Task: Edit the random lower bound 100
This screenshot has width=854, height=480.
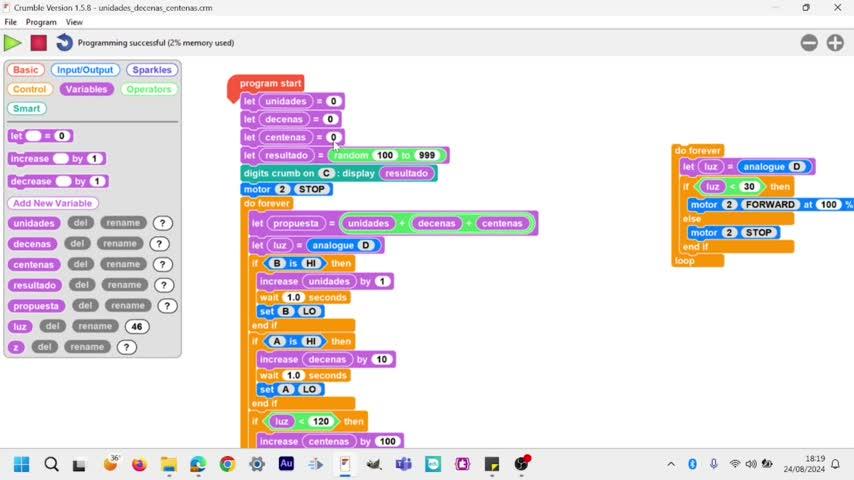Action: (x=385, y=155)
